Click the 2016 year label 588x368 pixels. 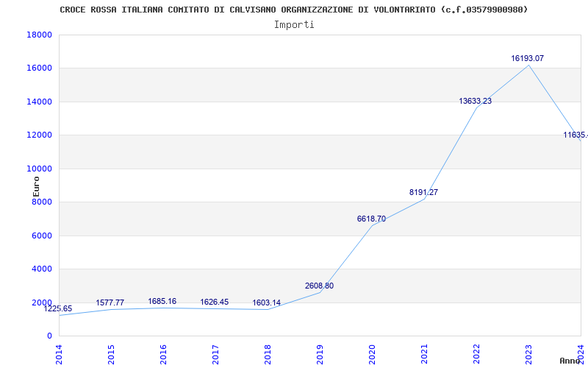coord(163,355)
